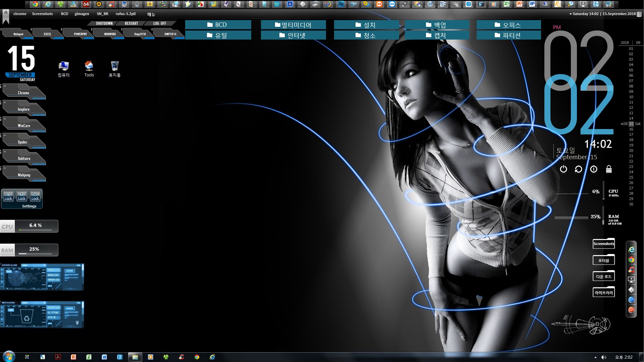Open Acrobat Reader from the taskbar
The height and width of the screenshot is (362, 644).
click(x=58, y=357)
